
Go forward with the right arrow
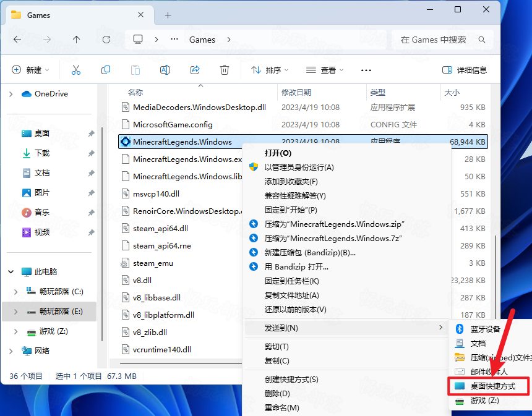(x=47, y=40)
